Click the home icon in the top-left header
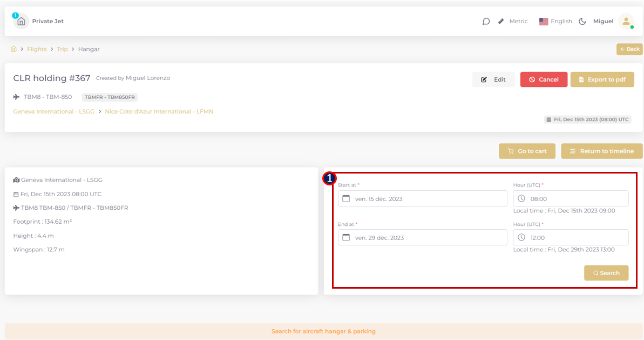This screenshot has height=340, width=644. [21, 22]
